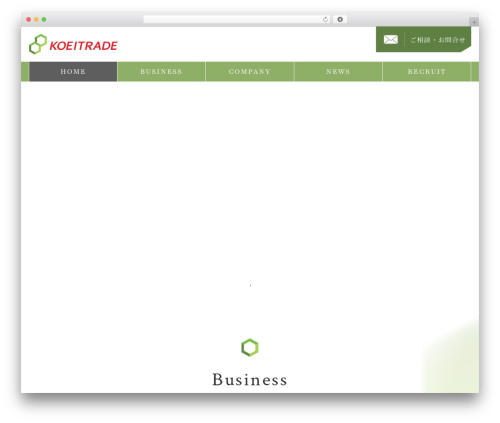Click the browser reload icon
500x423 pixels.
(x=325, y=20)
